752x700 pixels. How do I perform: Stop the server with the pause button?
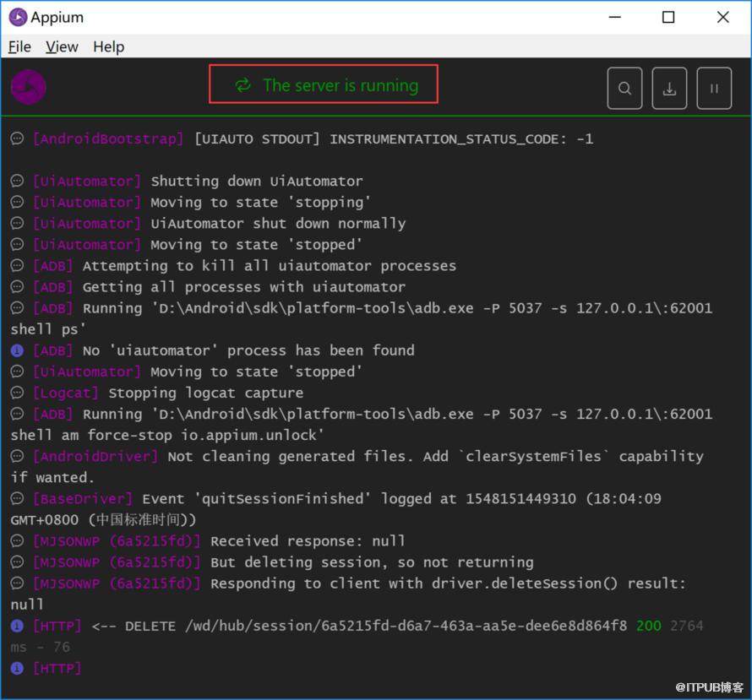click(x=714, y=88)
